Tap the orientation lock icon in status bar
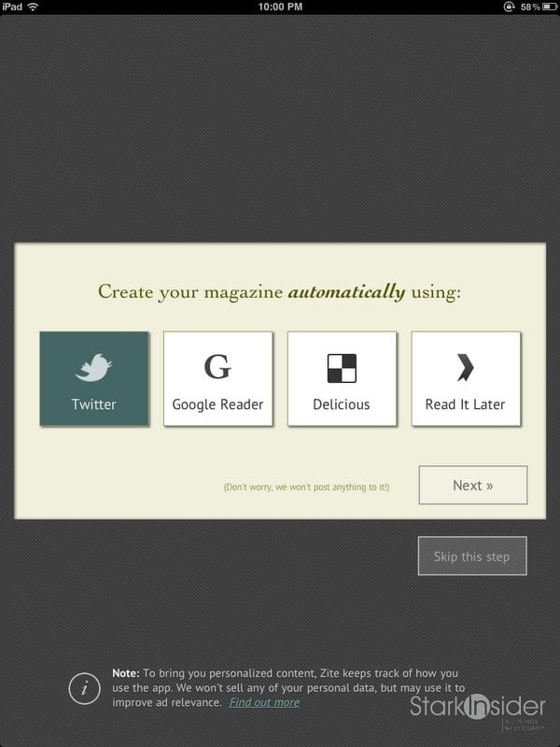Screen dimensions: 560x747 [509, 7]
